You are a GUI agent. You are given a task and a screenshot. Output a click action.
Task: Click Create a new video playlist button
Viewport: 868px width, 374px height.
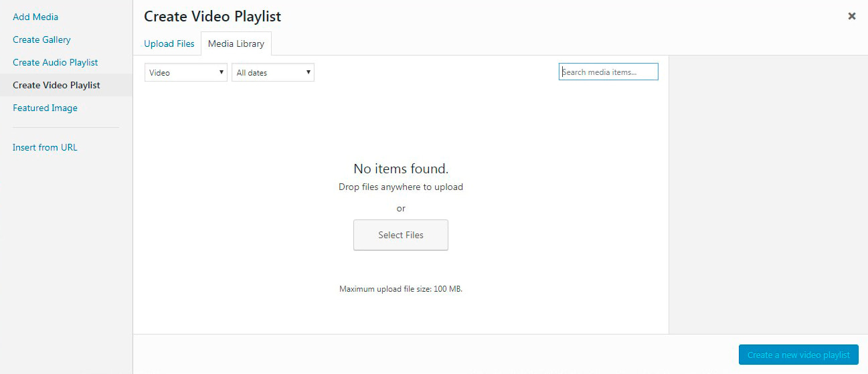(798, 355)
